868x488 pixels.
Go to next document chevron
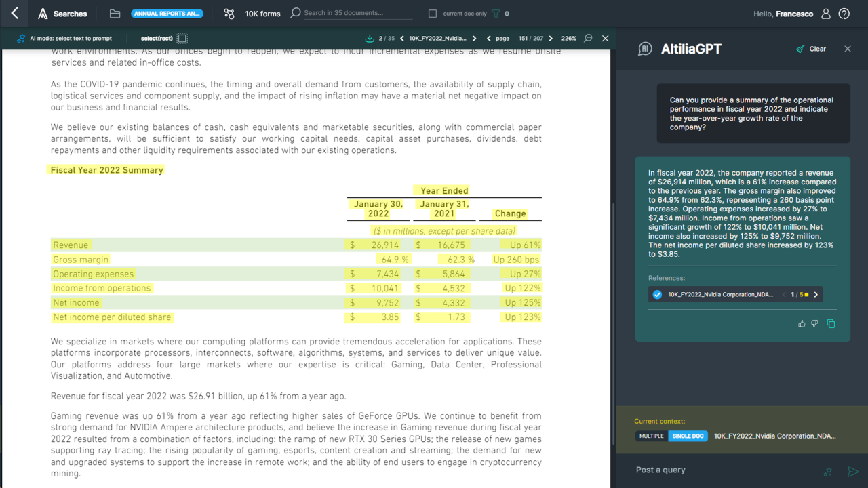[x=474, y=39]
